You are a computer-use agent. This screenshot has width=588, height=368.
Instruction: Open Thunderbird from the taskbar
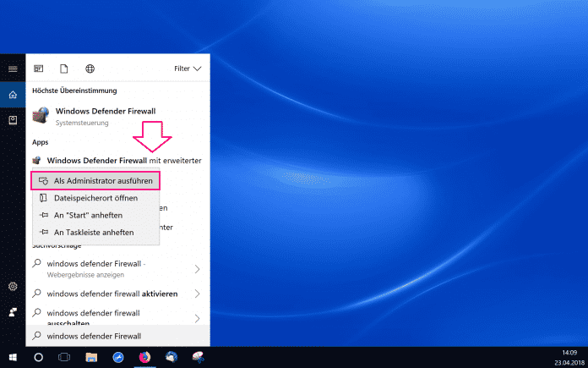click(x=171, y=357)
